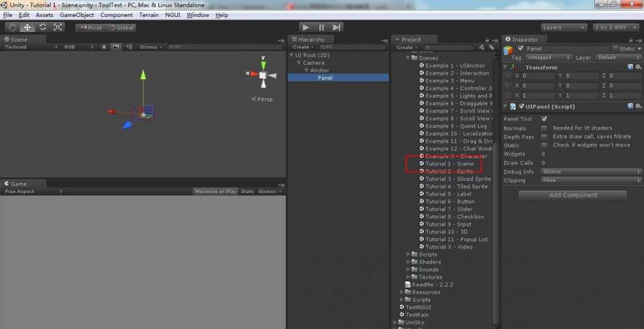Click Project search by label icon
Image resolution: width=644 pixels, height=329 pixels.
pyautogui.click(x=491, y=47)
